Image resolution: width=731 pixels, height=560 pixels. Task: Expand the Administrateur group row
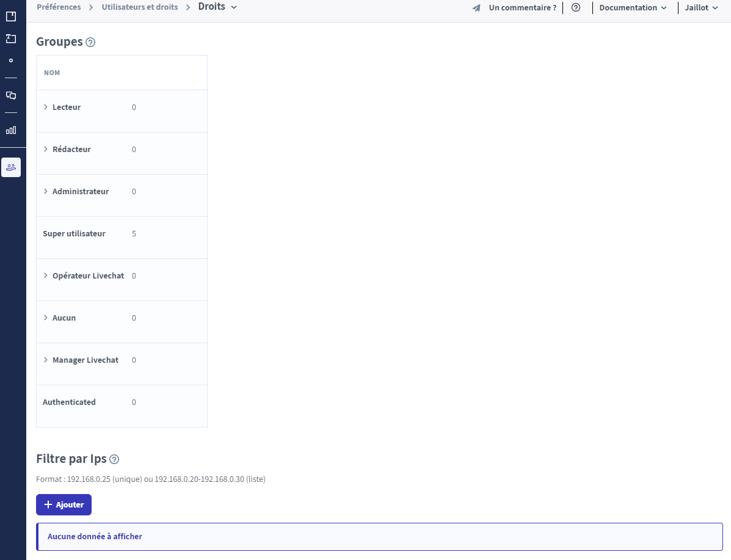[x=46, y=192]
